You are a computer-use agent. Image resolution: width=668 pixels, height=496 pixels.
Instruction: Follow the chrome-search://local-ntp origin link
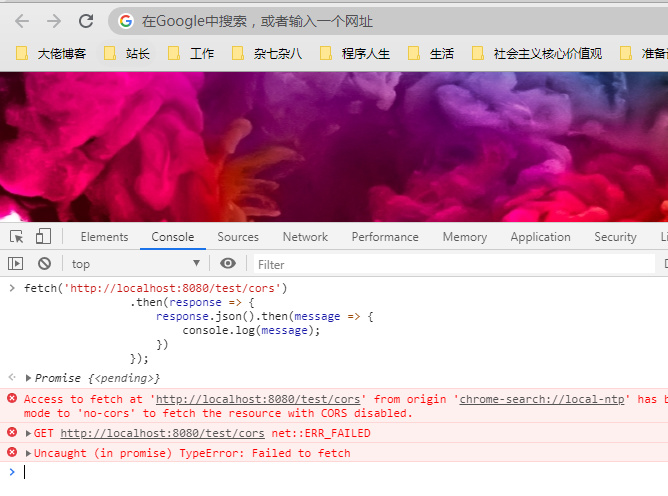point(542,399)
